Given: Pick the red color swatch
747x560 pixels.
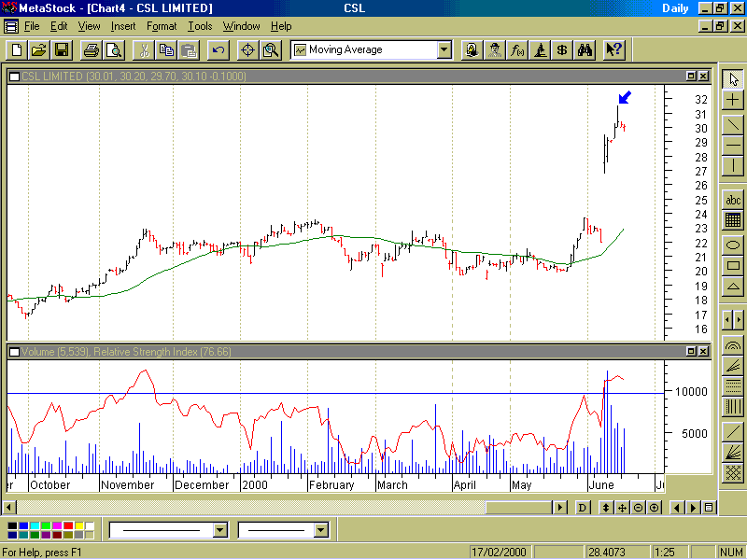Looking at the screenshot, I should coord(68,525).
